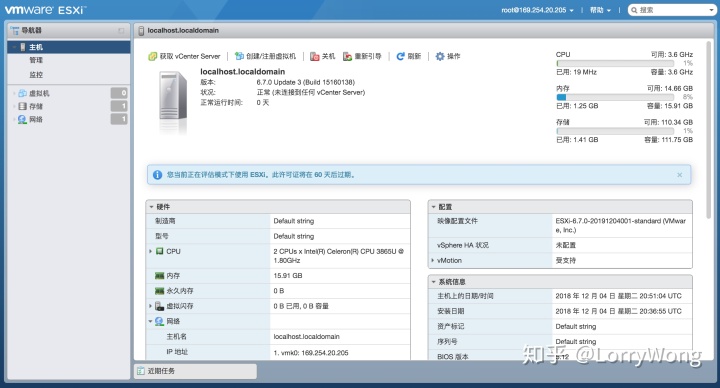This screenshot has height=388, width=720.
Task: Click the 存储 count badge
Action: point(119,106)
